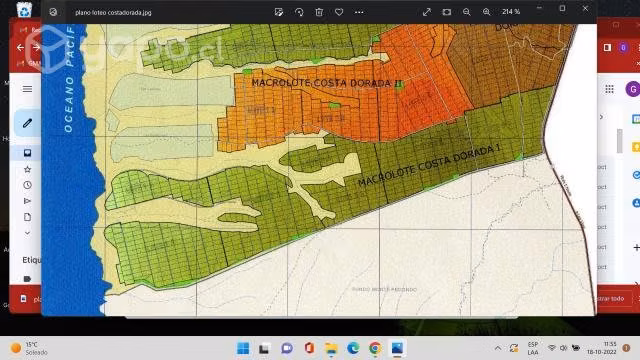
Task: Open Gmail Starred icon in sidebar
Action: [27, 169]
